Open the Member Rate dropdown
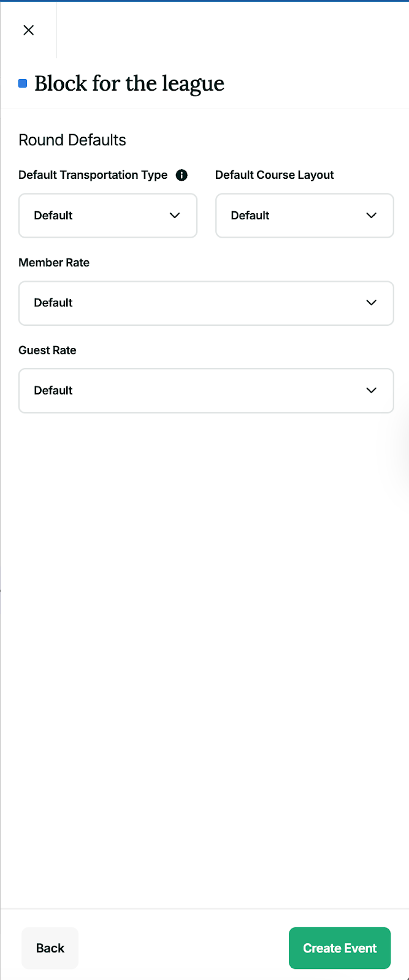Image resolution: width=409 pixels, height=980 pixels. coord(196,303)
